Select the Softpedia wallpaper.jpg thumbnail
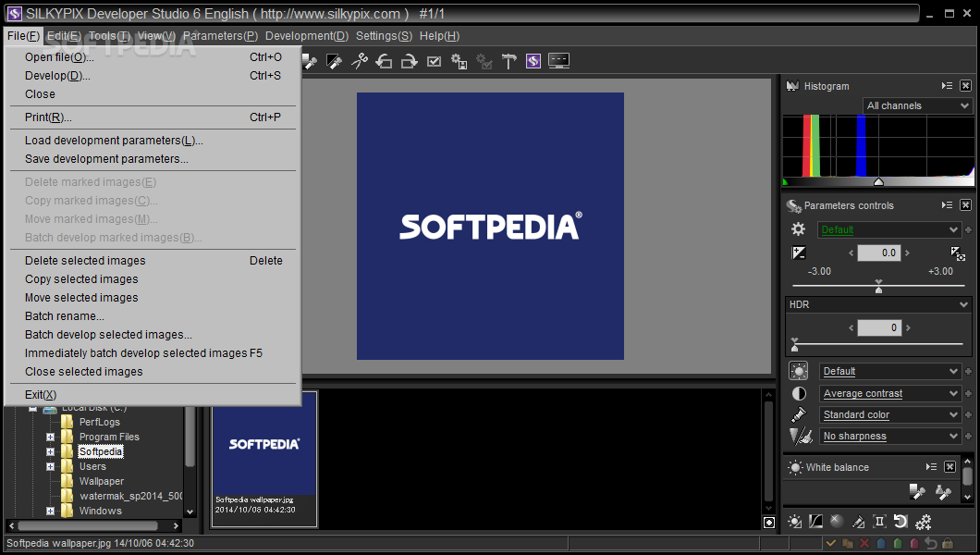This screenshot has height=555, width=980. click(264, 460)
